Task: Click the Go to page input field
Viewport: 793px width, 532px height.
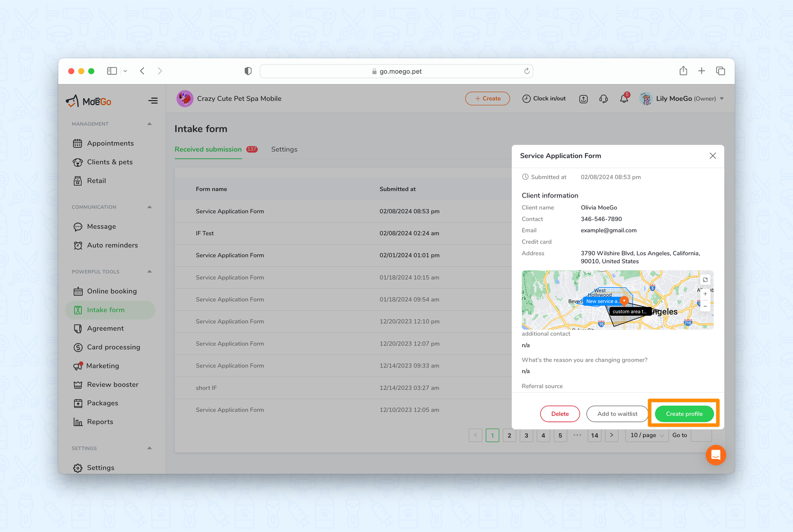Action: point(701,435)
